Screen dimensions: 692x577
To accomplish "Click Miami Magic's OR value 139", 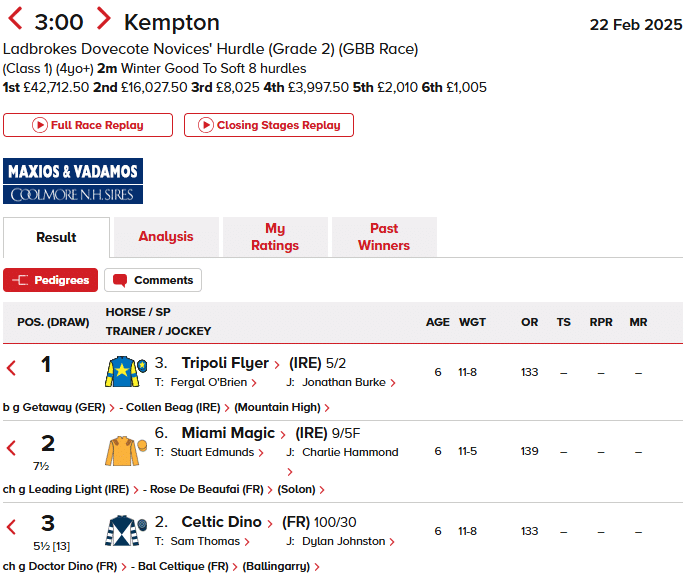I will (529, 451).
